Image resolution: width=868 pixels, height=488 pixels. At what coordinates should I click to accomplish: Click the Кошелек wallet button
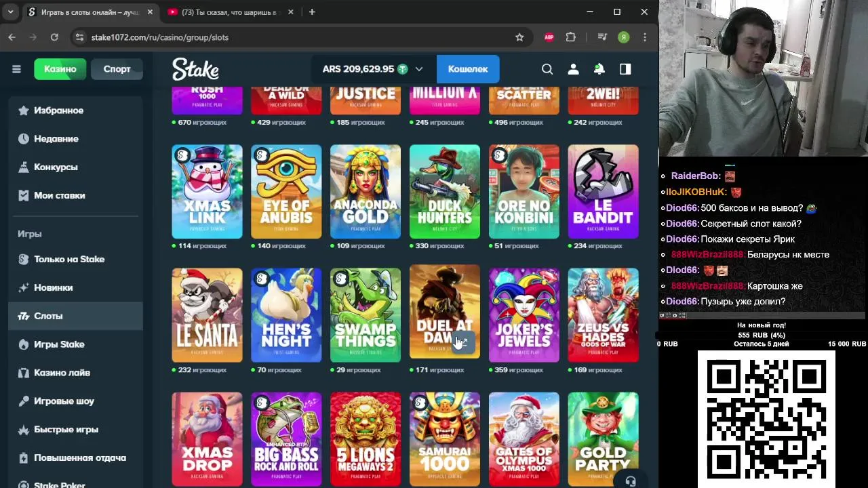468,69
